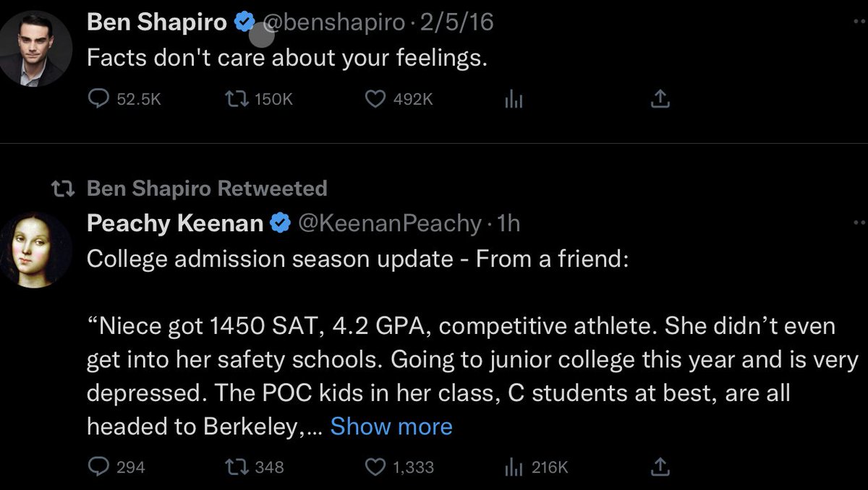
Task: Like Peachy Keenan's tweet
Action: tap(374, 468)
